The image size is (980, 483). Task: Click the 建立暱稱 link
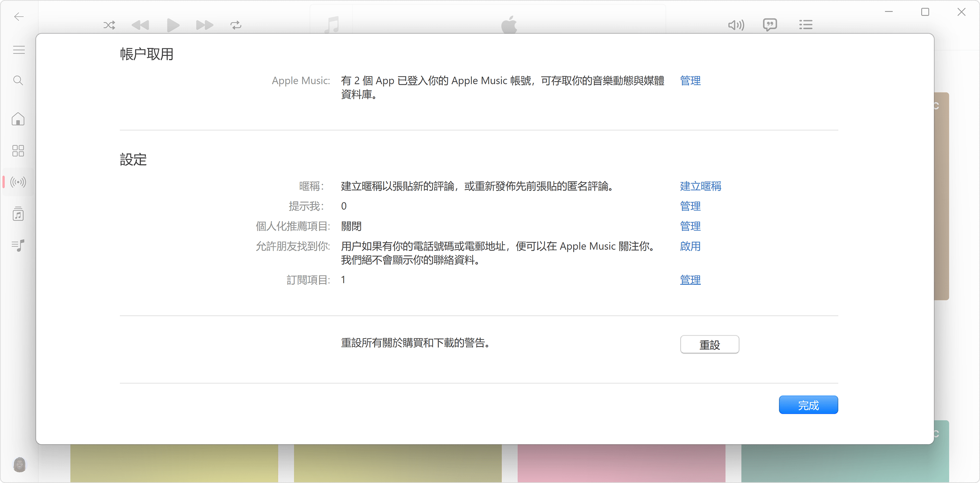[x=701, y=186]
